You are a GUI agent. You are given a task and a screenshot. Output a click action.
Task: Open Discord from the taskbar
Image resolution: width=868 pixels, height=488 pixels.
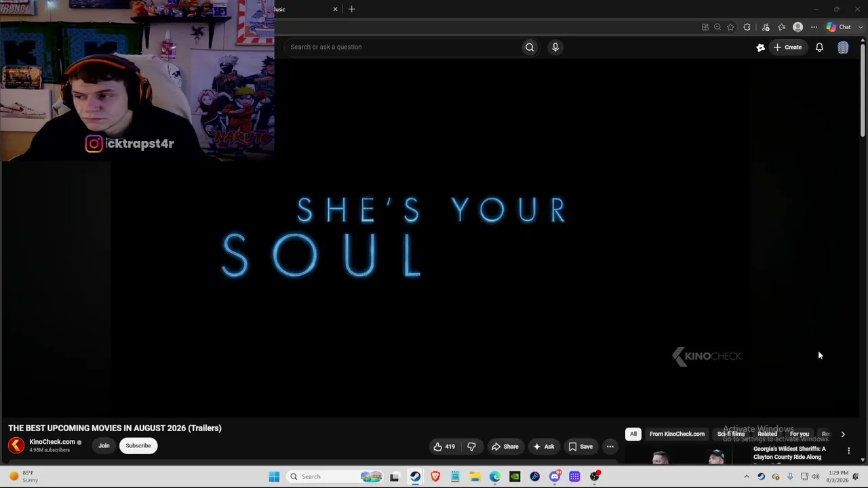click(x=555, y=476)
